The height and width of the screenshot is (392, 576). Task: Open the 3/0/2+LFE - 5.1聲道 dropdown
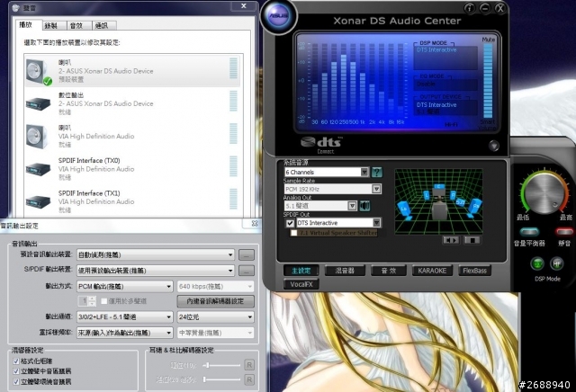(125, 316)
